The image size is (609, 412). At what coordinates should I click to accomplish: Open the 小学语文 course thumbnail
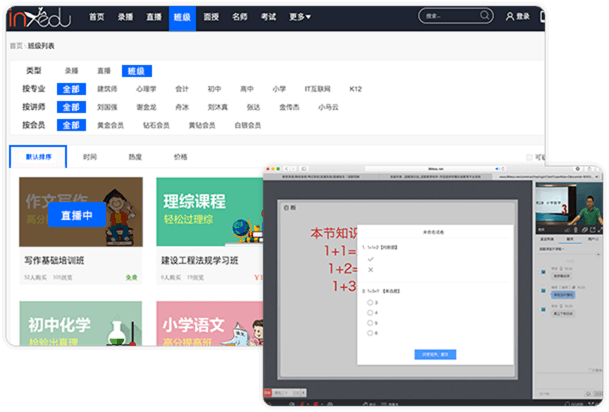tap(209, 323)
